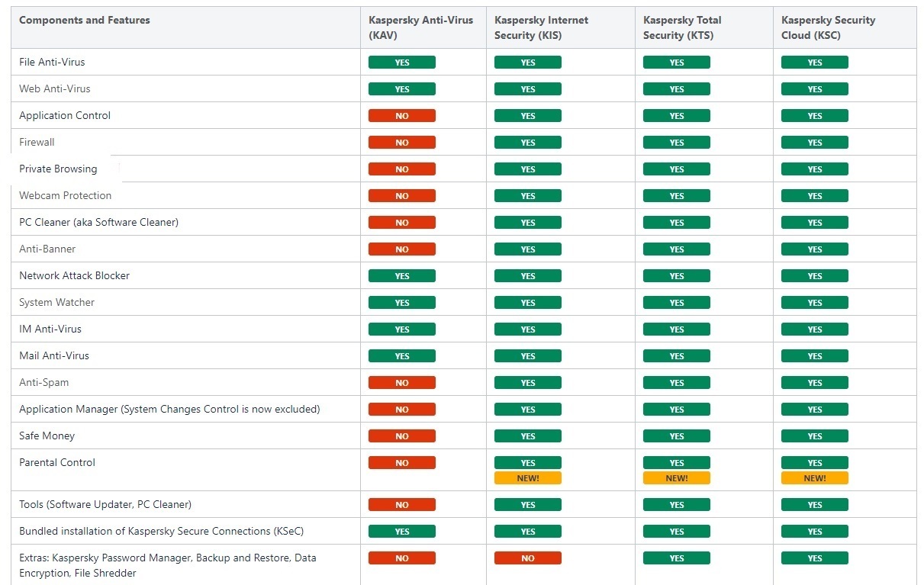
Task: Click the YES badge for KTS Anti-Banner
Action: point(676,249)
